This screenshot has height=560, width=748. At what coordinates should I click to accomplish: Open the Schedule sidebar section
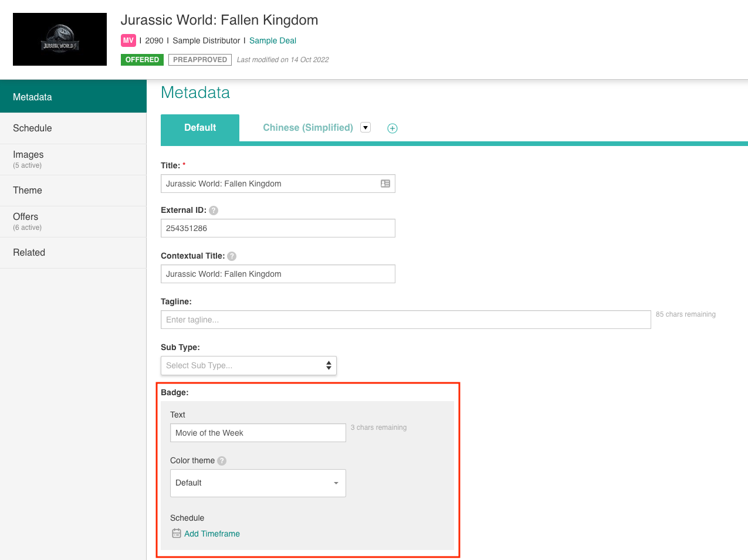[x=73, y=128]
